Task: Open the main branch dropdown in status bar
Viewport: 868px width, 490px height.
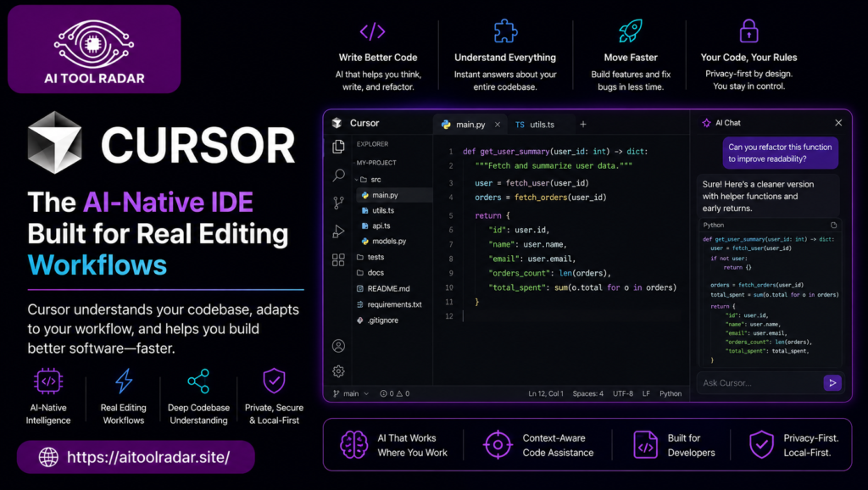Action: pos(351,393)
